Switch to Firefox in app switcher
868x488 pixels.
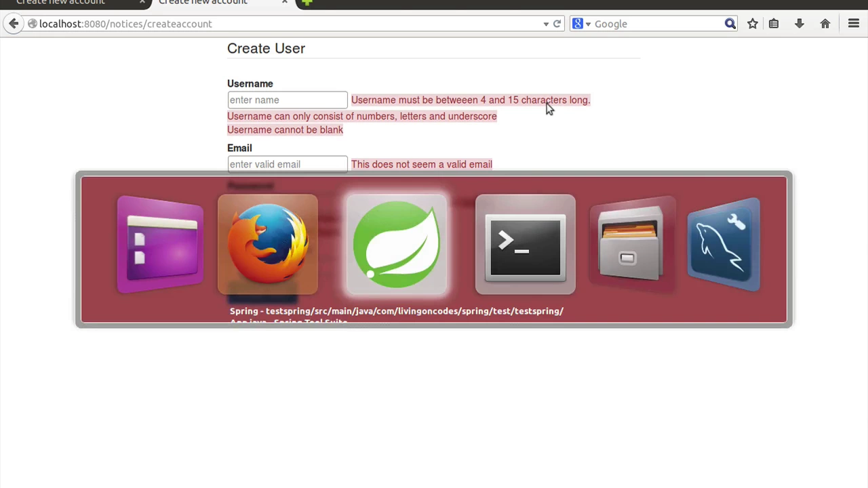point(268,245)
